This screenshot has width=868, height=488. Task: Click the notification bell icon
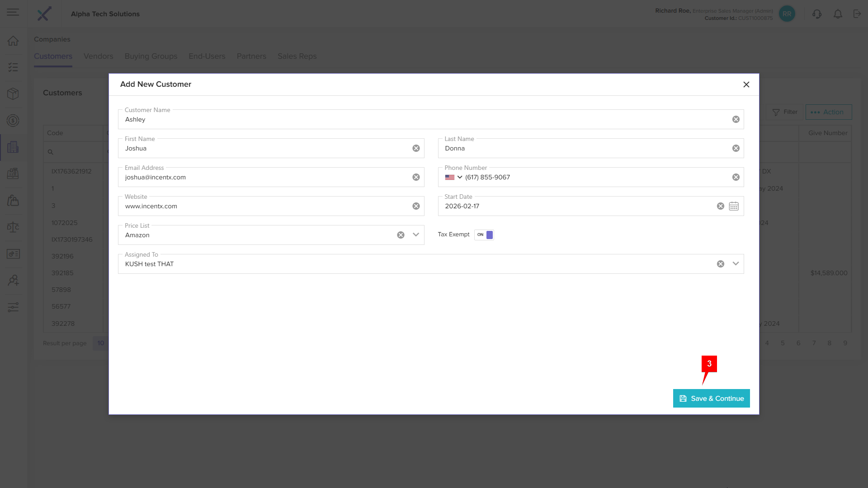838,14
